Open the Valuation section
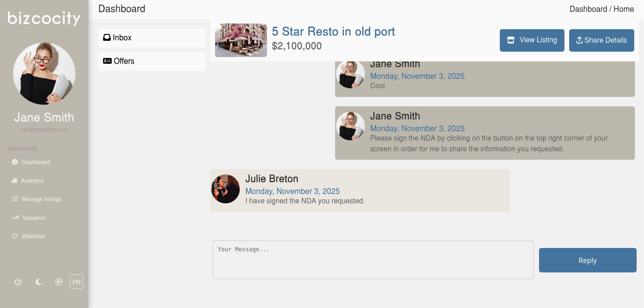Screen dimensions: 644x308 (x=34, y=218)
